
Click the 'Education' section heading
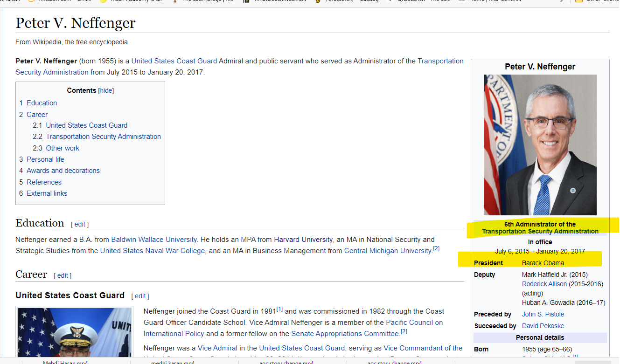(x=40, y=223)
